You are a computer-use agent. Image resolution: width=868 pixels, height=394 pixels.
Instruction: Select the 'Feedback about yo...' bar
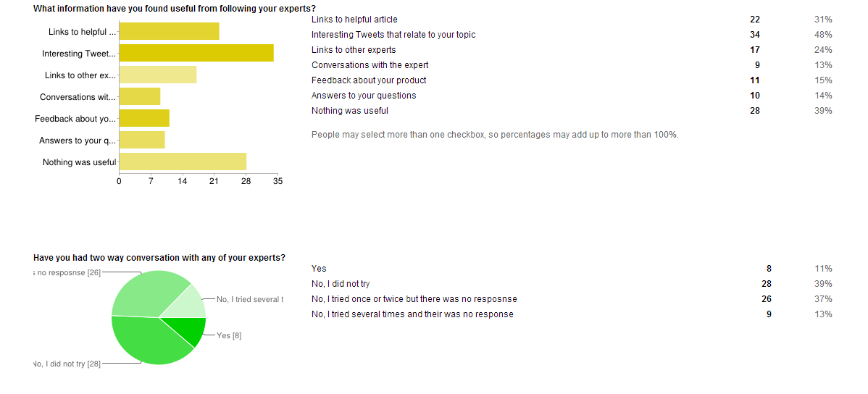(x=144, y=119)
